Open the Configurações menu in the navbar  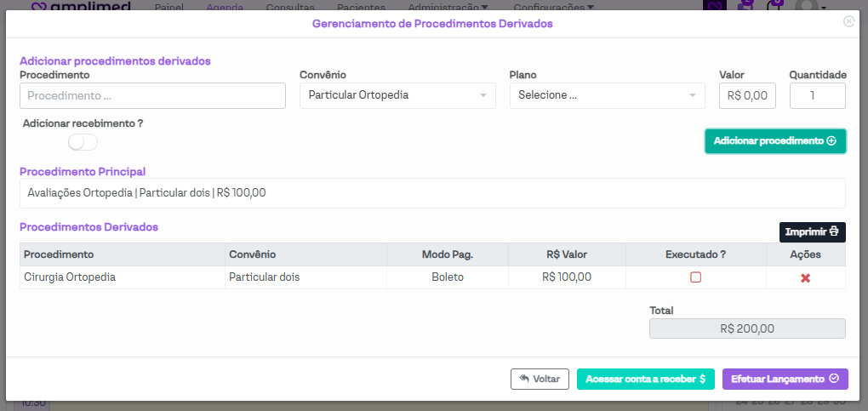click(x=553, y=7)
